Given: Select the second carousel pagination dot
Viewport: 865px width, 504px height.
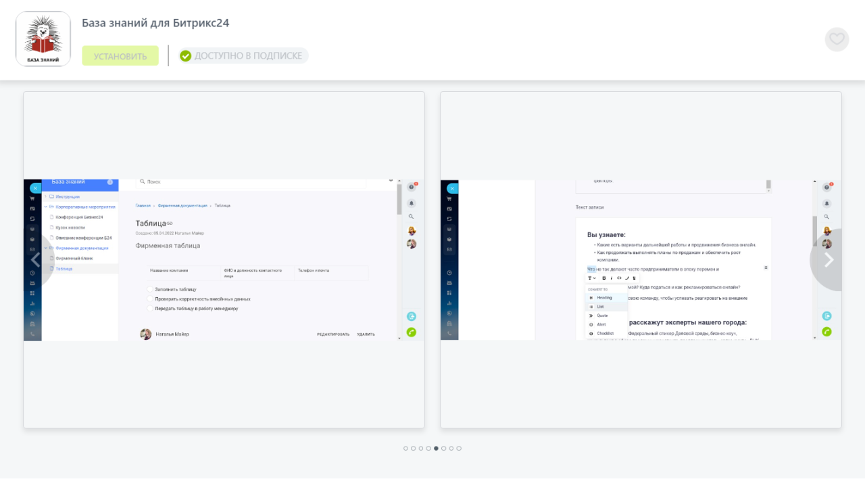Looking at the screenshot, I should point(414,449).
